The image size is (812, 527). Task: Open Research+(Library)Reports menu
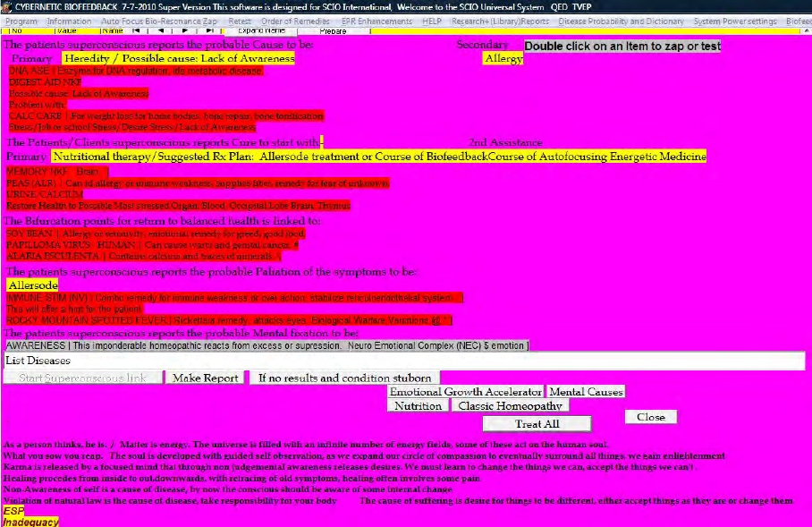click(x=500, y=21)
